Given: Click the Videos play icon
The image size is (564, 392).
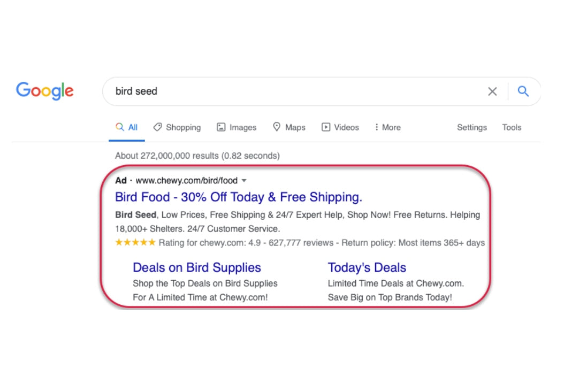Looking at the screenshot, I should click(x=325, y=127).
